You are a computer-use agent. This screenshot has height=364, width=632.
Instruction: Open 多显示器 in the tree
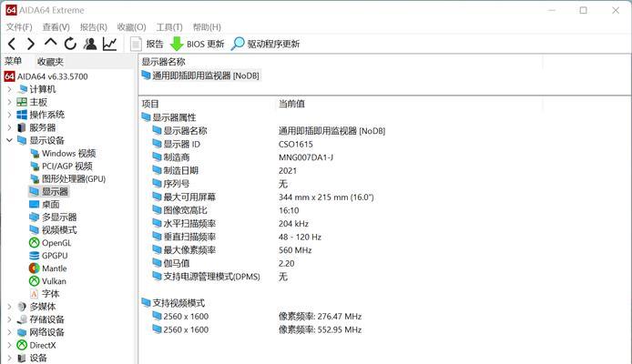coord(53,217)
